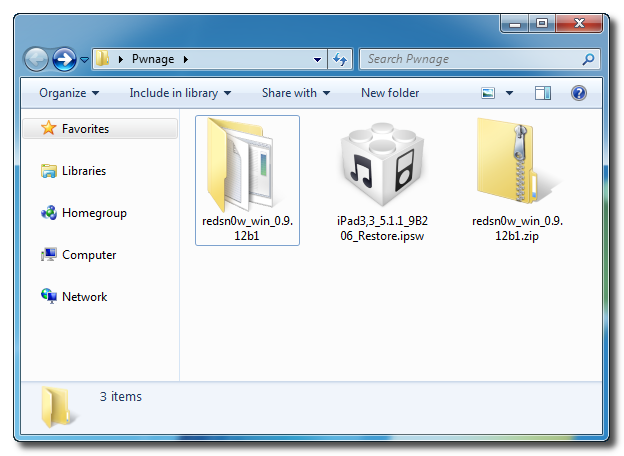
Task: Show the preview pane
Action: 543,93
